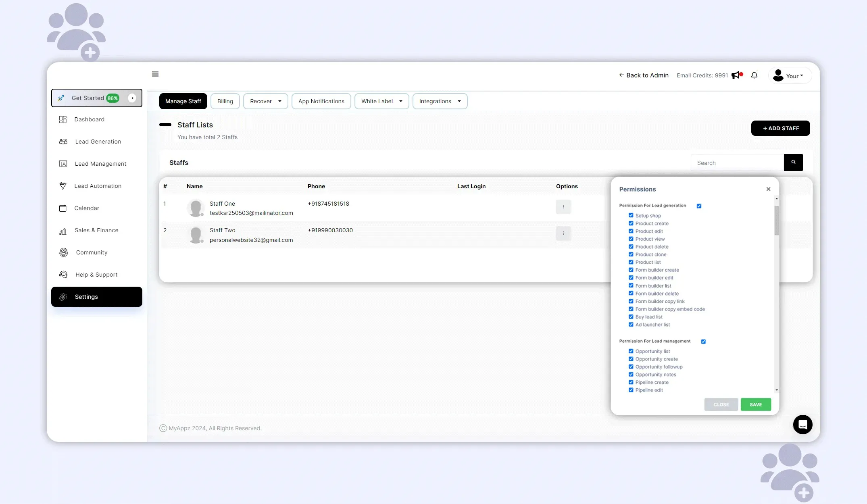
Task: Click the Get Started arrow chevron
Action: pos(132,98)
